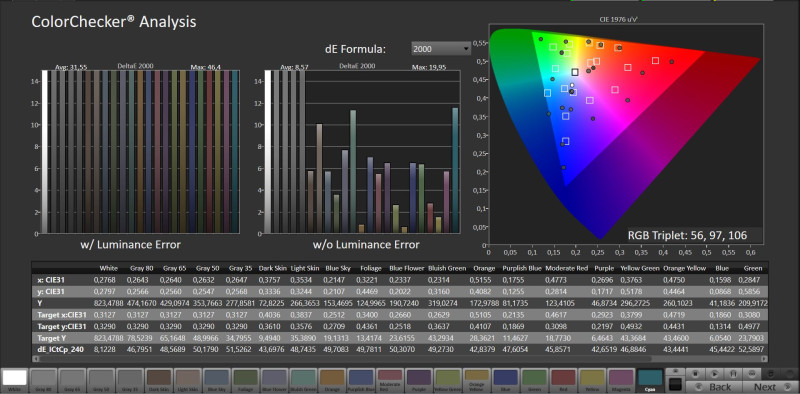Click the Play read-series icon
The image size is (800, 394).
[x=715, y=374]
